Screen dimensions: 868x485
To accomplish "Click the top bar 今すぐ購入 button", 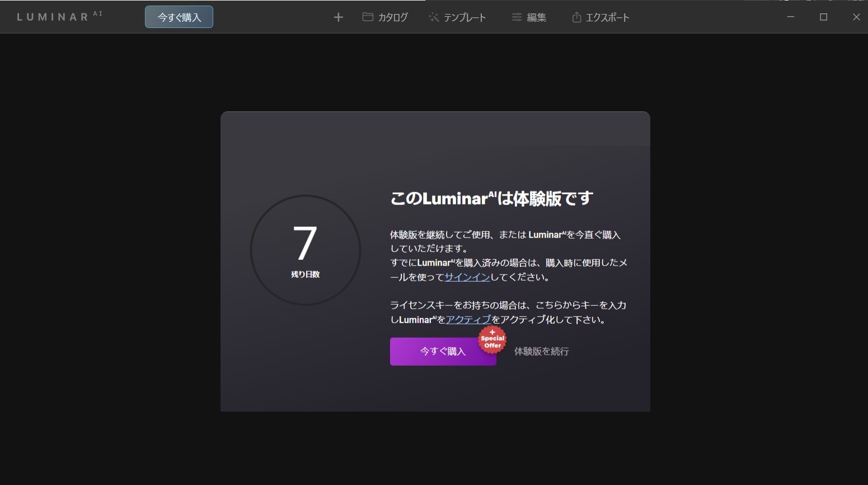I will 179,17.
